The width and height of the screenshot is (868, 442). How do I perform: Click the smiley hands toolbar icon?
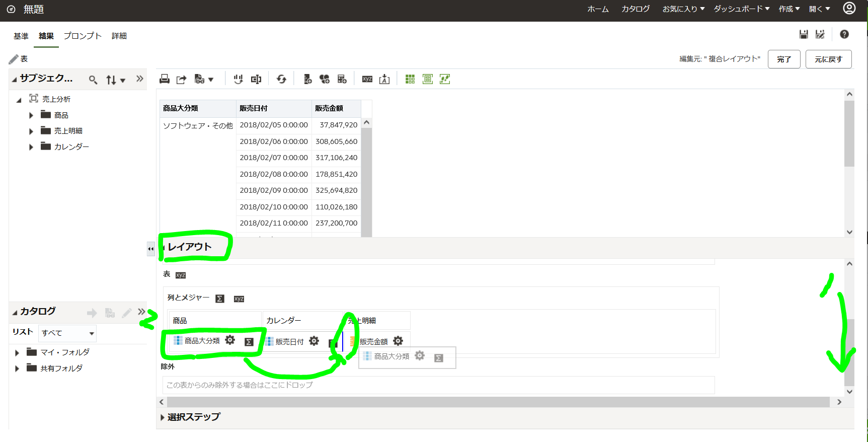pyautogui.click(x=239, y=79)
